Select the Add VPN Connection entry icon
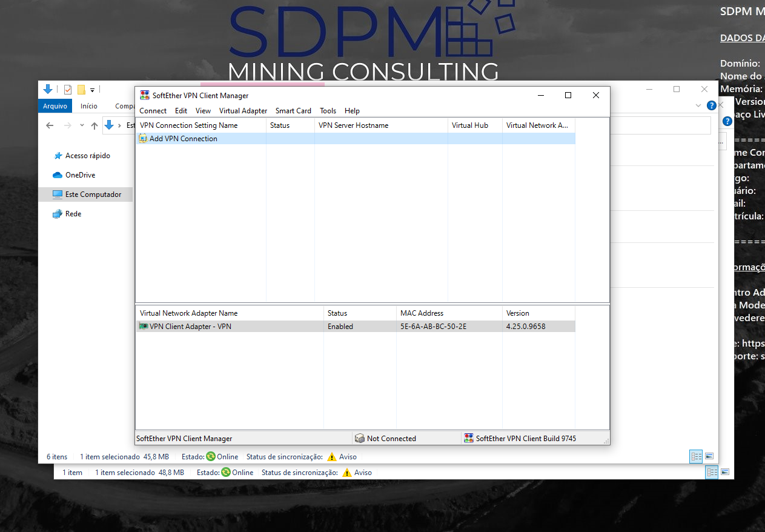 click(144, 139)
